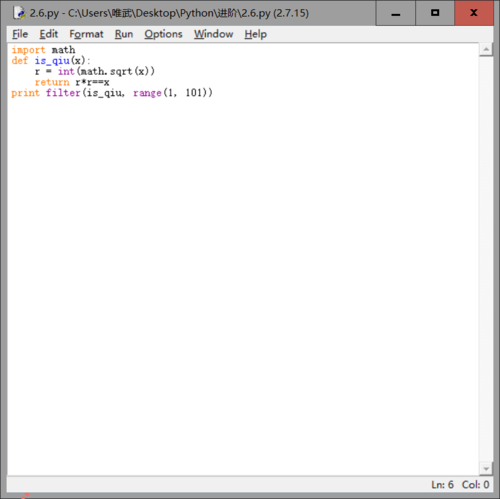Click the IDLE Python file icon in title bar
Image resolution: width=500 pixels, height=499 pixels.
click(x=19, y=13)
